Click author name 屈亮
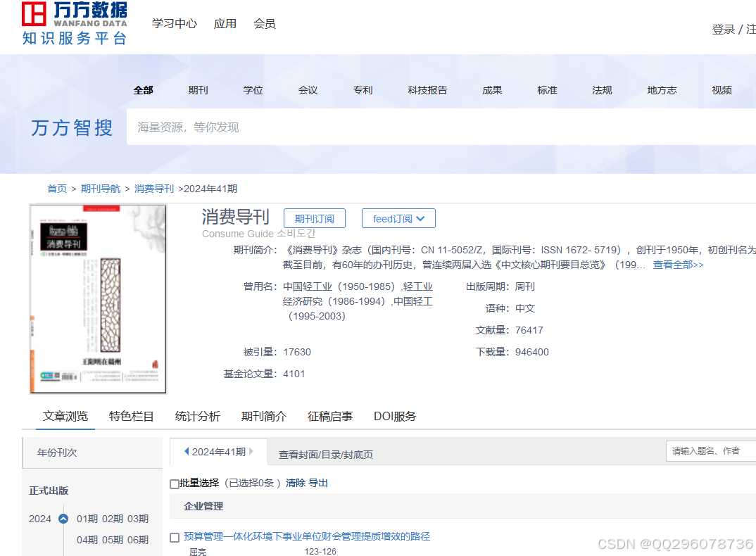 198,552
